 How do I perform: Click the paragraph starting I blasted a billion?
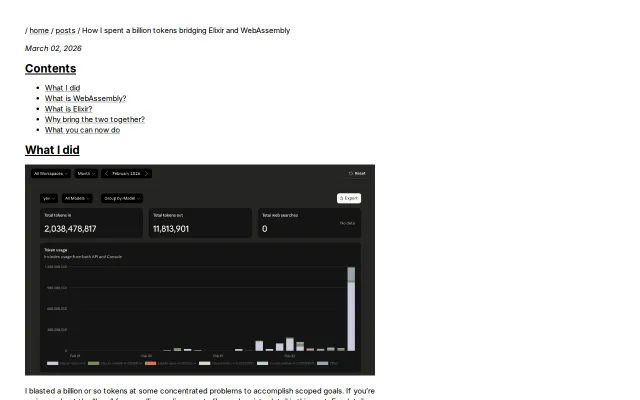tap(200, 395)
